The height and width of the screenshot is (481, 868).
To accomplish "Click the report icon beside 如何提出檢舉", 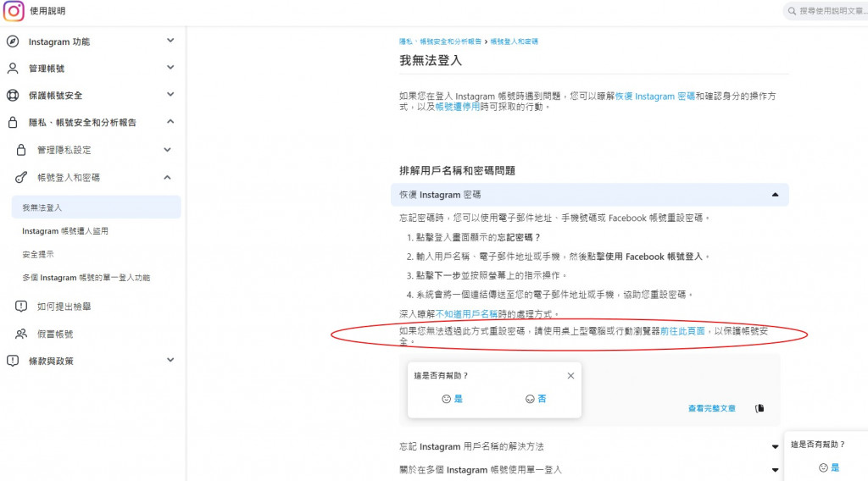I will tap(21, 307).
